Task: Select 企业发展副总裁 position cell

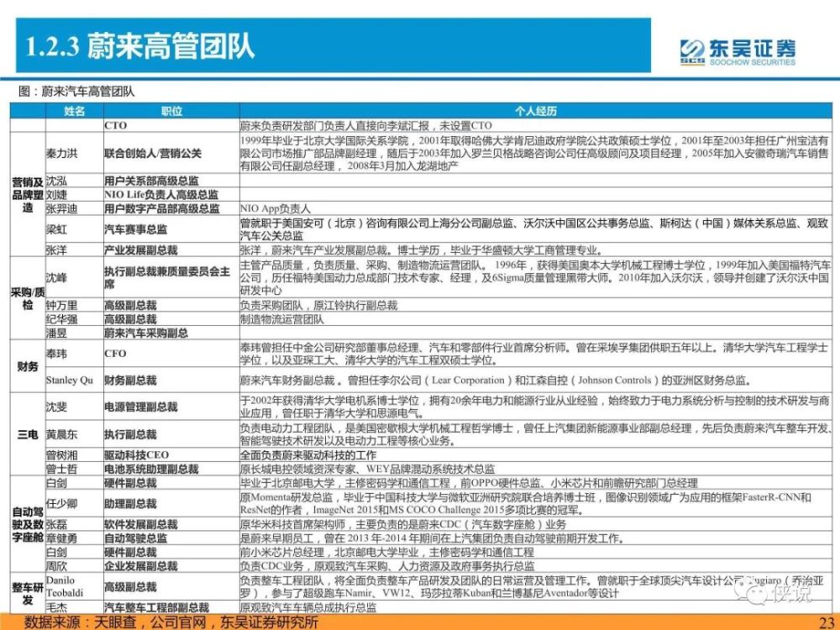Action: [171, 565]
